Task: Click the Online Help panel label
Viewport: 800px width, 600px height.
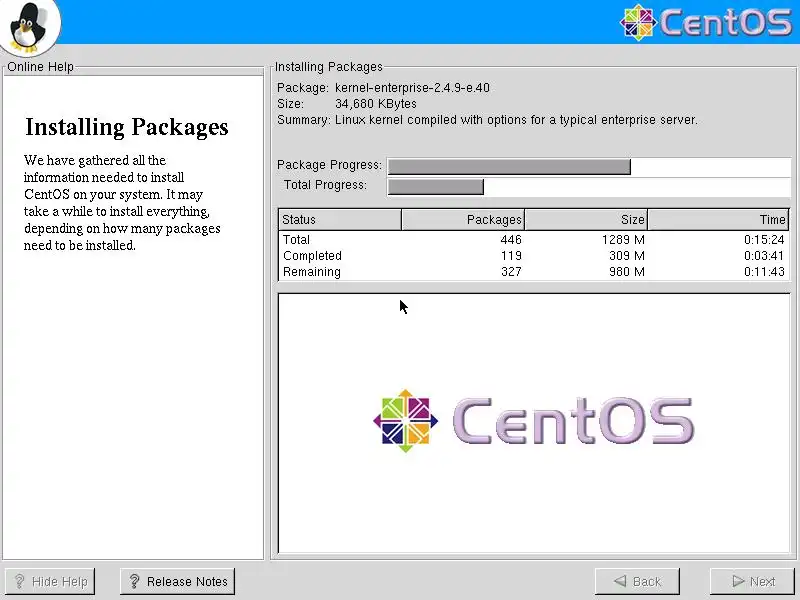Action: 40,67
